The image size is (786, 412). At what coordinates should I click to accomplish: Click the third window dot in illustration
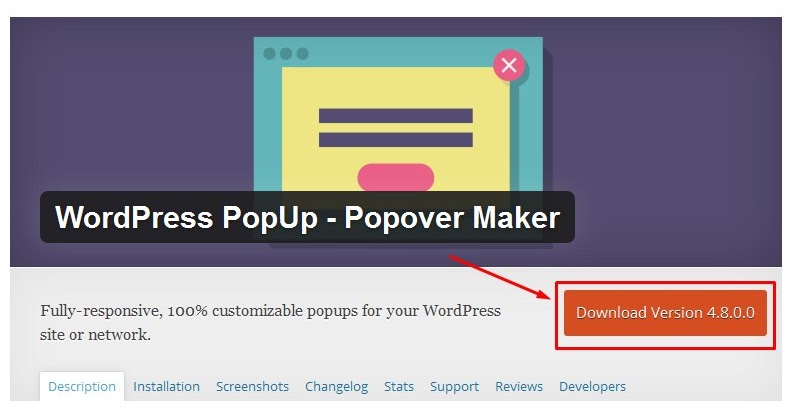pyautogui.click(x=302, y=54)
